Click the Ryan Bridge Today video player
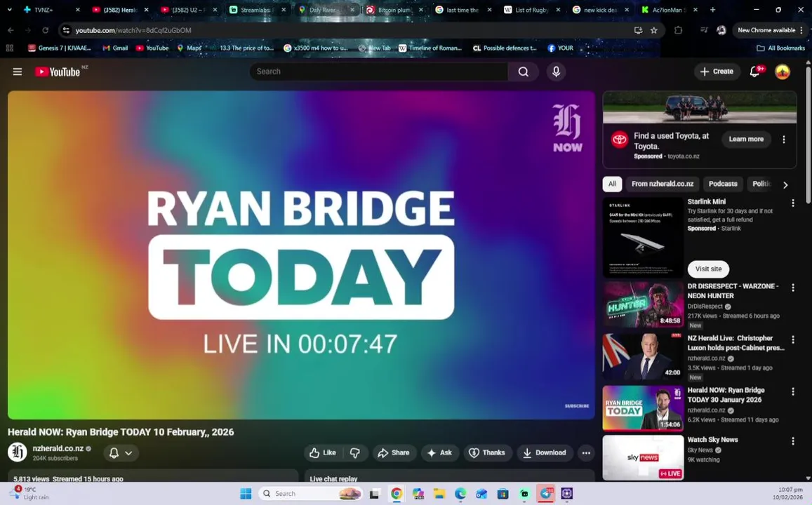The width and height of the screenshot is (812, 505). tap(301, 255)
